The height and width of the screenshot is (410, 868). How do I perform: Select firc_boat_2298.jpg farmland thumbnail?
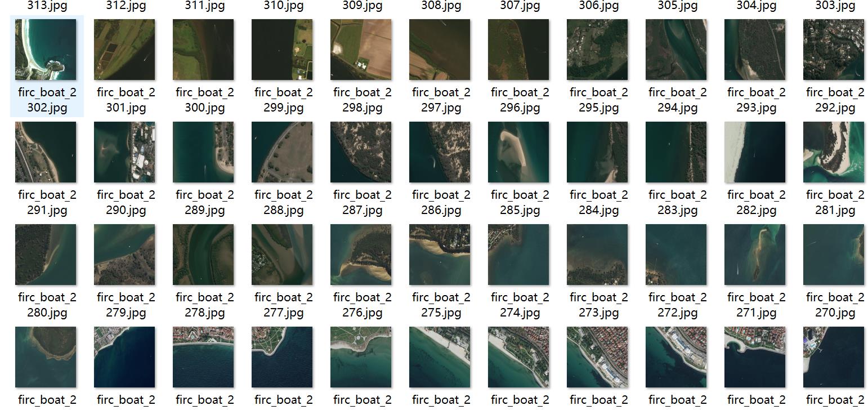[x=361, y=50]
